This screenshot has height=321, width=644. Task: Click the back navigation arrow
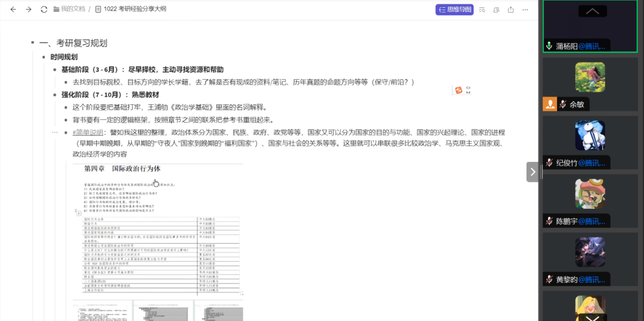click(13, 10)
